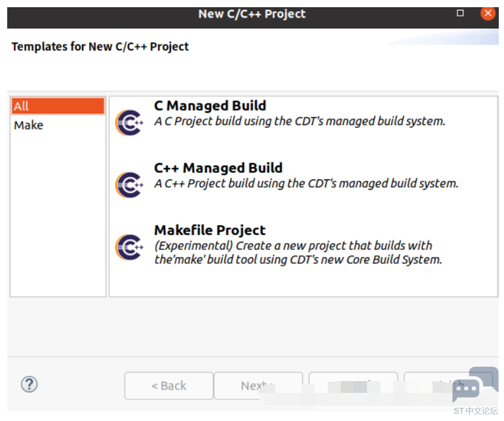This screenshot has height=421, width=504.
Task: Close the New C/C++ Project dialog
Action: pyautogui.click(x=488, y=13)
